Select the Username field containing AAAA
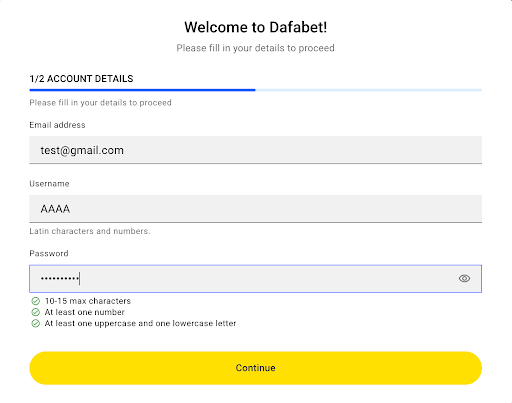The image size is (512, 403). click(x=255, y=209)
